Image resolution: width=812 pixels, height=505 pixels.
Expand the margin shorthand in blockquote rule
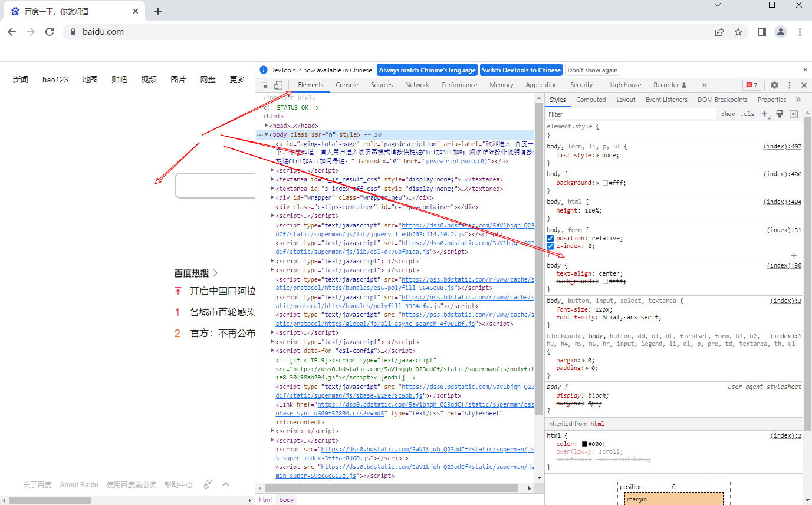pyautogui.click(x=584, y=360)
